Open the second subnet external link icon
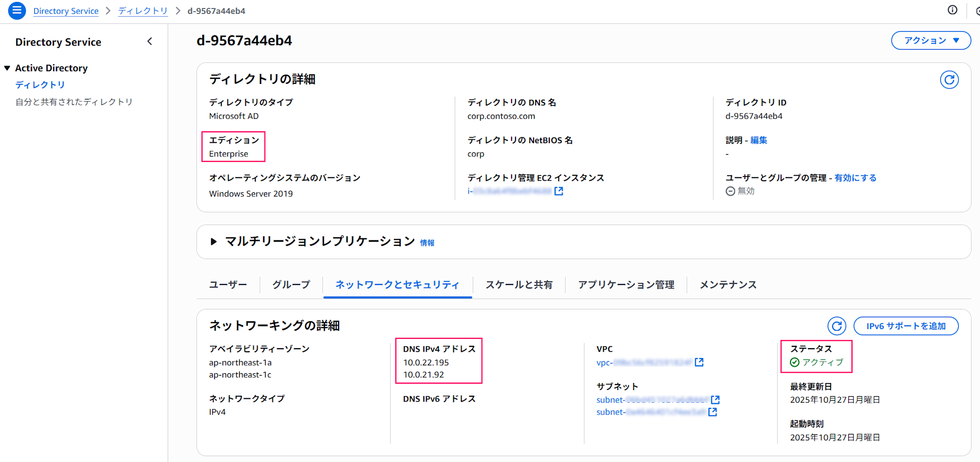The width and height of the screenshot is (980, 462). tap(711, 412)
